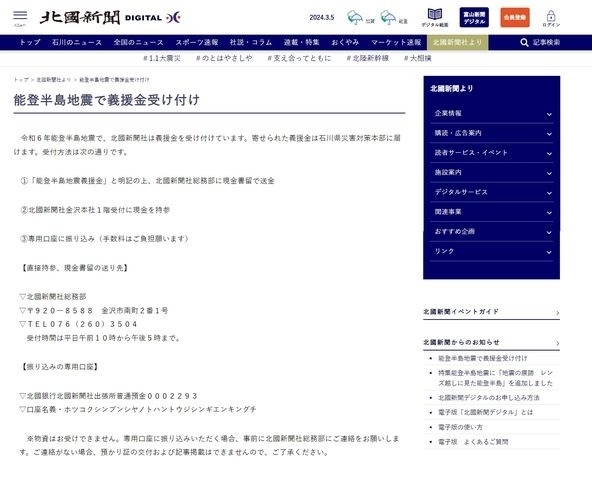Click the 記事検索 label

(x=546, y=42)
